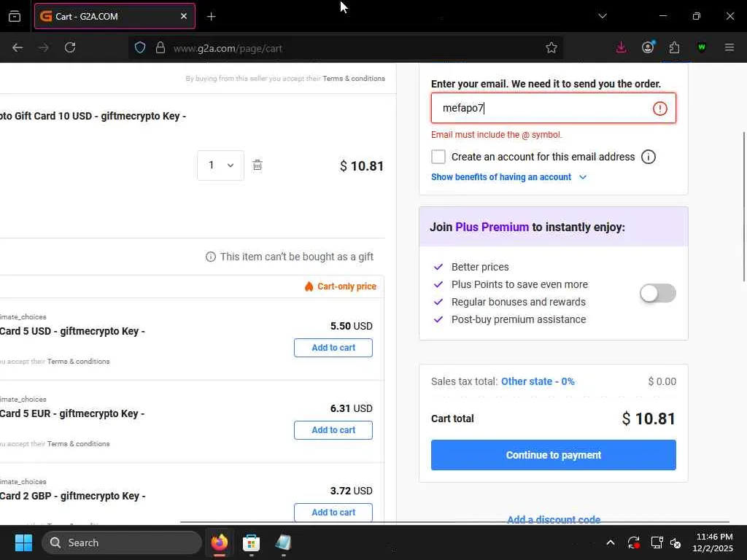Image resolution: width=747 pixels, height=560 pixels.
Task: Open the clock showing 11:46 PM
Action: point(713,542)
